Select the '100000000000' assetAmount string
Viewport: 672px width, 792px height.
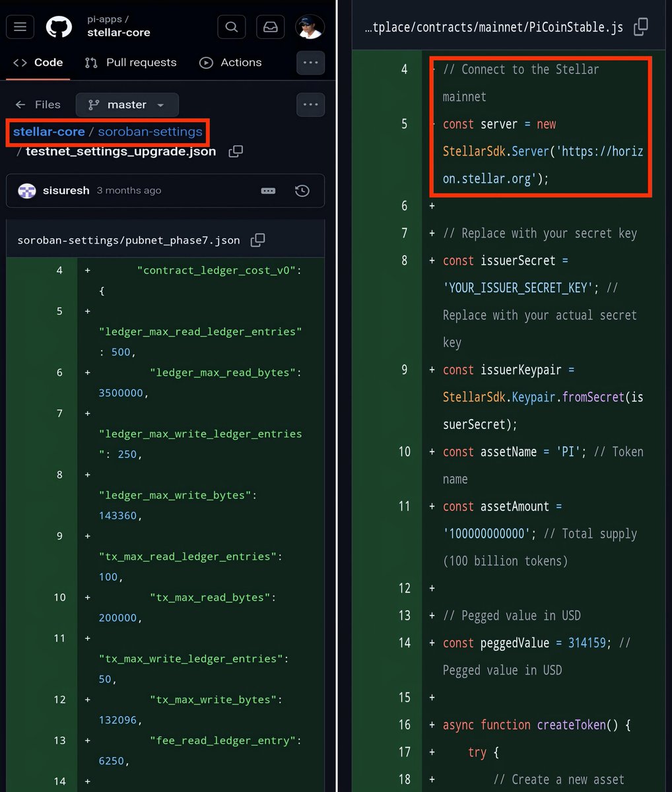pos(486,534)
